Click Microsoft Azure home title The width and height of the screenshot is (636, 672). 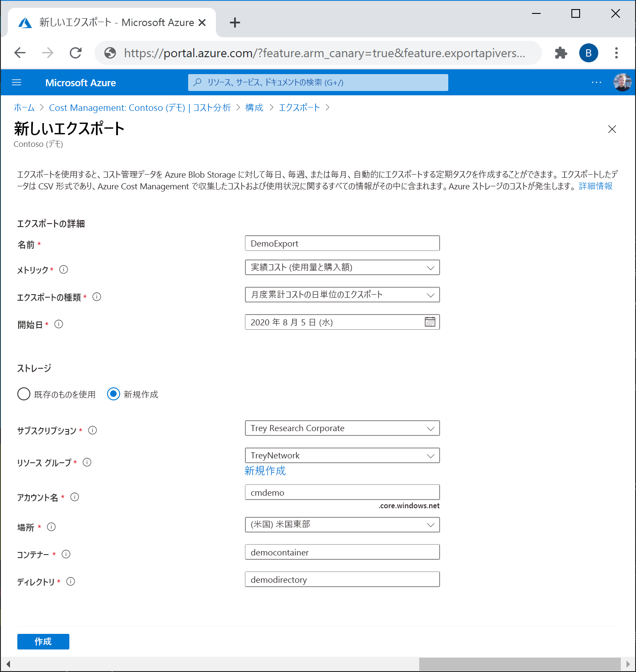pos(81,83)
